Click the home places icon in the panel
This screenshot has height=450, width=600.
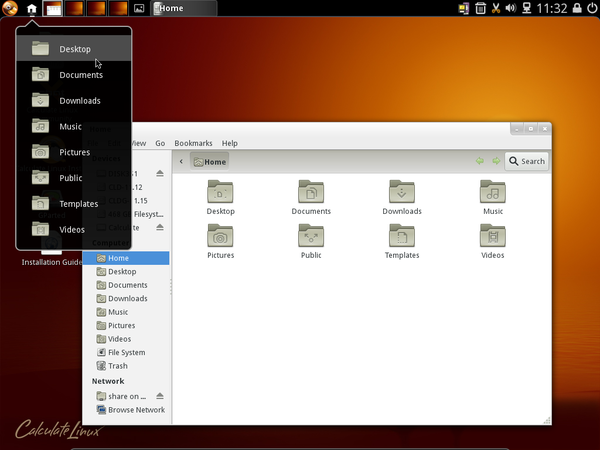pyautogui.click(x=32, y=8)
